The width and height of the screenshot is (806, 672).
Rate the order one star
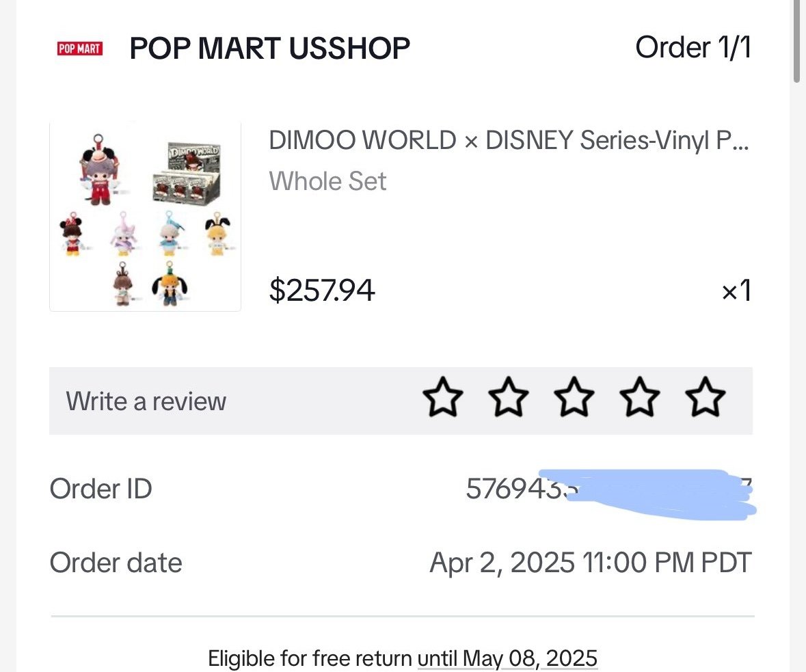(442, 397)
